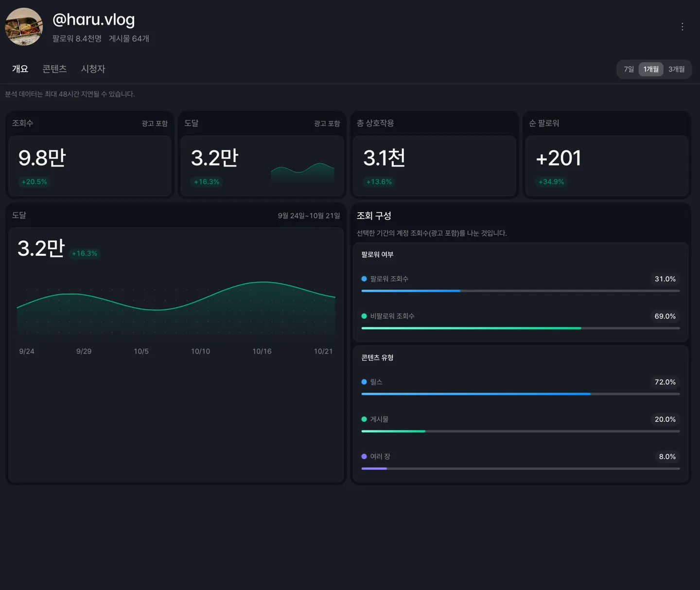700x590 pixels.
Task: Click the 72.0% value for 릴스
Action: [x=665, y=382]
